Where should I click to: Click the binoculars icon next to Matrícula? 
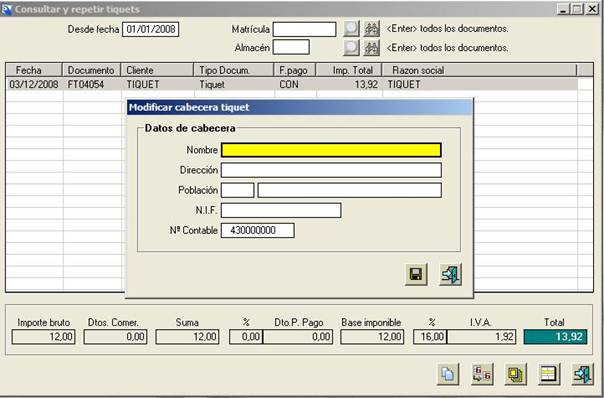(371, 29)
